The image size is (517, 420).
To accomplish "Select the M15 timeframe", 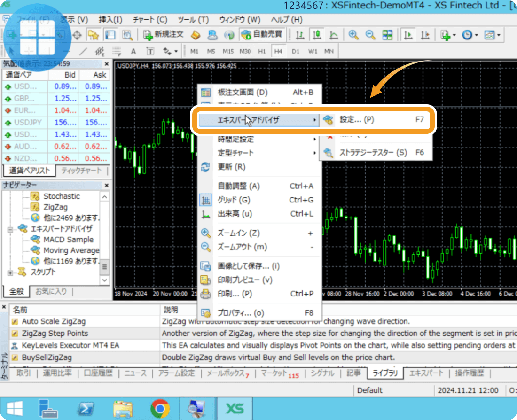I will pyautogui.click(x=228, y=51).
